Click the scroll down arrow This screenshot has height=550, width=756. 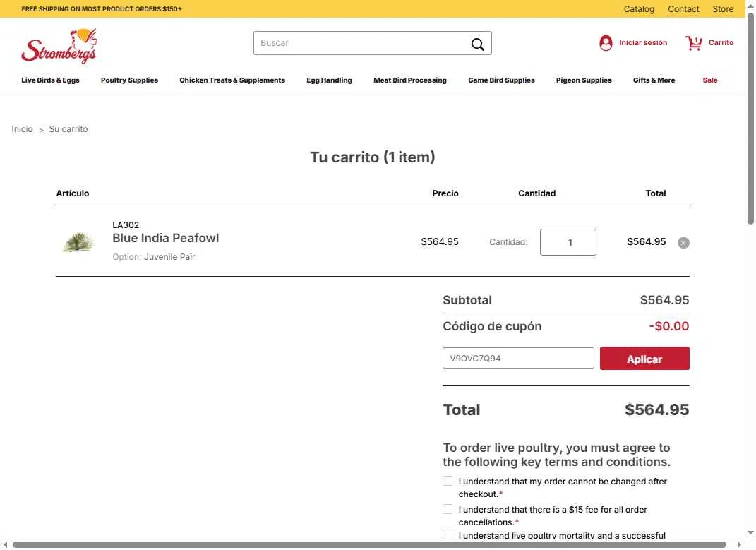tap(750, 532)
